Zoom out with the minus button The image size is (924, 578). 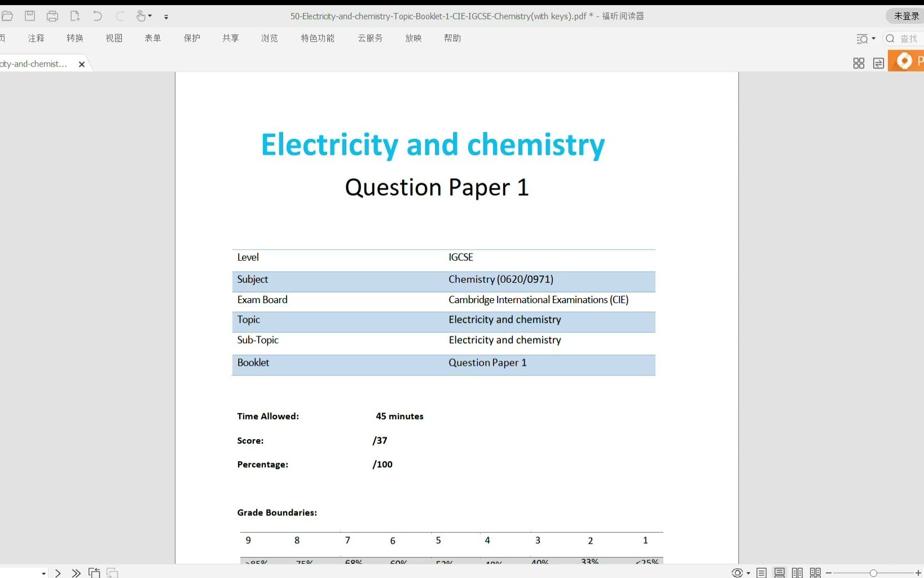click(x=828, y=573)
